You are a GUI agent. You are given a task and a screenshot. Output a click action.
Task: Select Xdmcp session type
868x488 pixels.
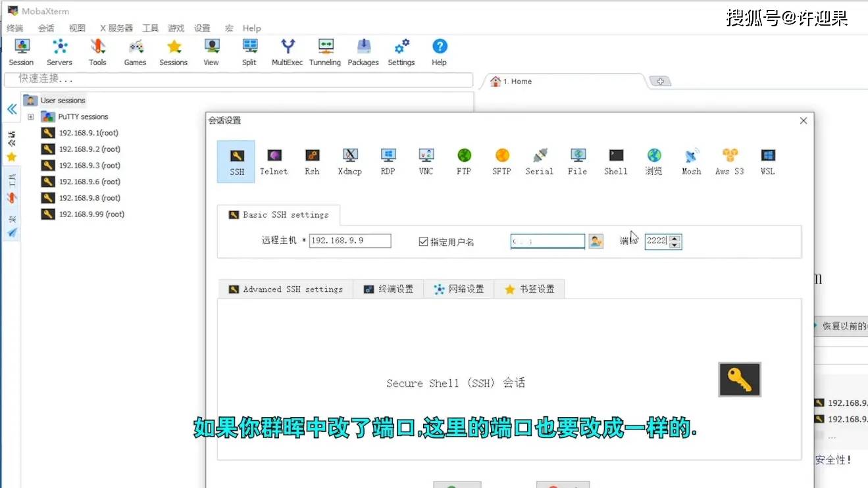pos(350,162)
